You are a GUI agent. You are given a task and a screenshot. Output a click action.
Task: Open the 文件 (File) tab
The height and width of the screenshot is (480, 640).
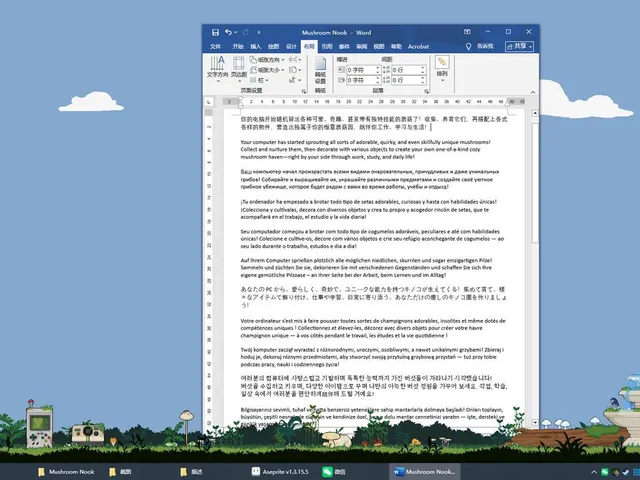[215, 47]
